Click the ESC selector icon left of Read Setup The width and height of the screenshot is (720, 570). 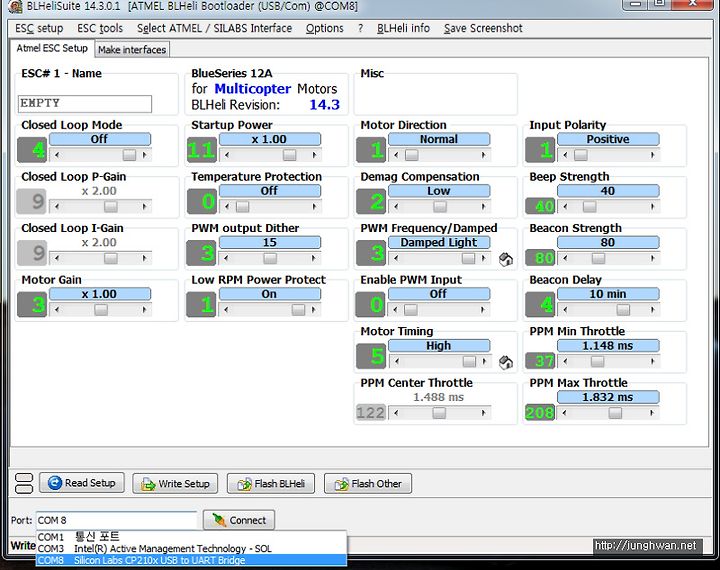tap(24, 484)
